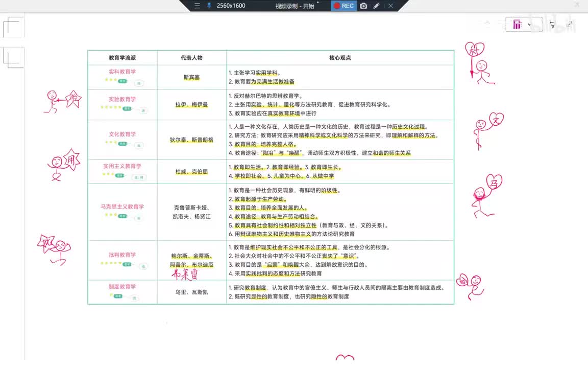The image size is (588, 368).
Task: Expand the pen set dropdown arrow
Action: (x=529, y=25)
